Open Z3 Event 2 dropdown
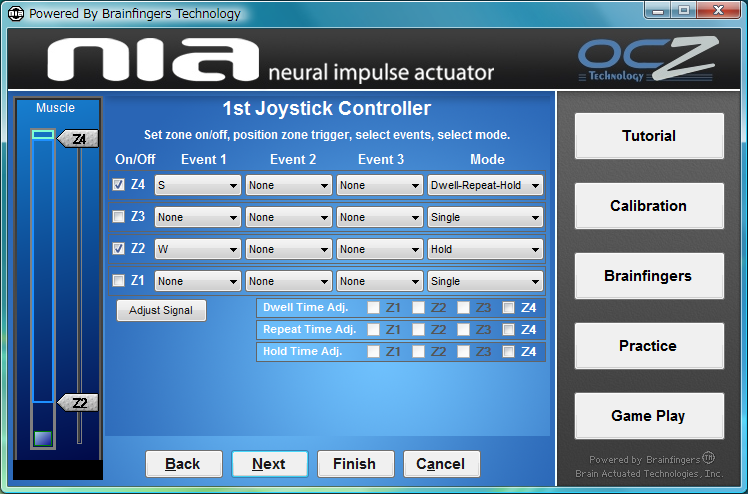Screen dimensions: 748x494 tap(289, 217)
